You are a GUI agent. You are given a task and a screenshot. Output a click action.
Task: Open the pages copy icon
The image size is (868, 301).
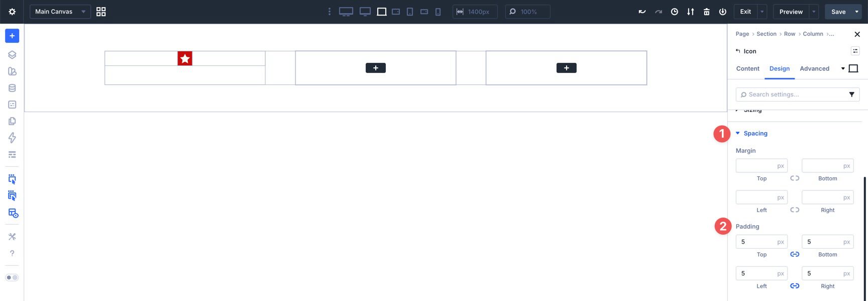12,121
